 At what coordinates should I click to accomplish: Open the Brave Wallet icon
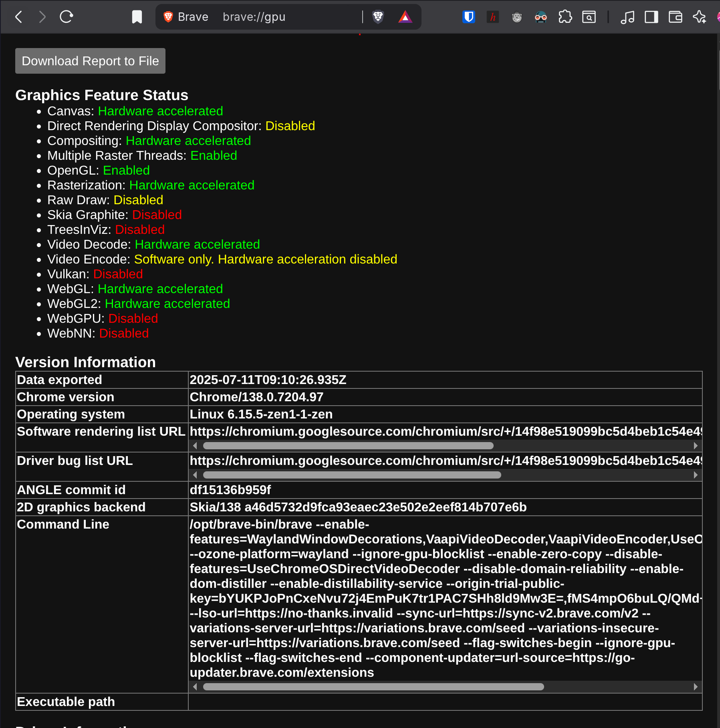coord(676,17)
